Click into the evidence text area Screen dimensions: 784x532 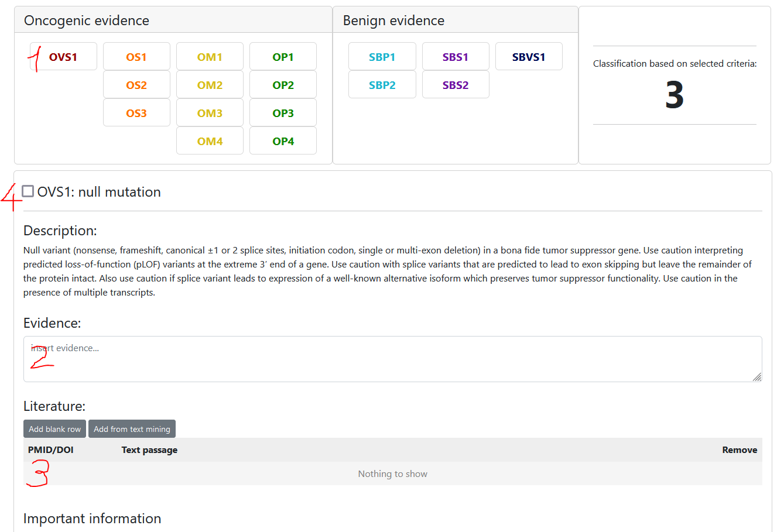[392, 359]
